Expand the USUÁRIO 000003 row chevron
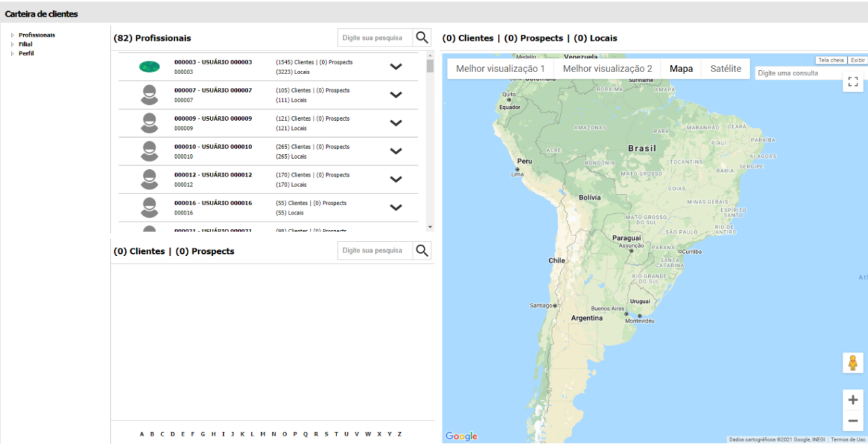 [396, 66]
